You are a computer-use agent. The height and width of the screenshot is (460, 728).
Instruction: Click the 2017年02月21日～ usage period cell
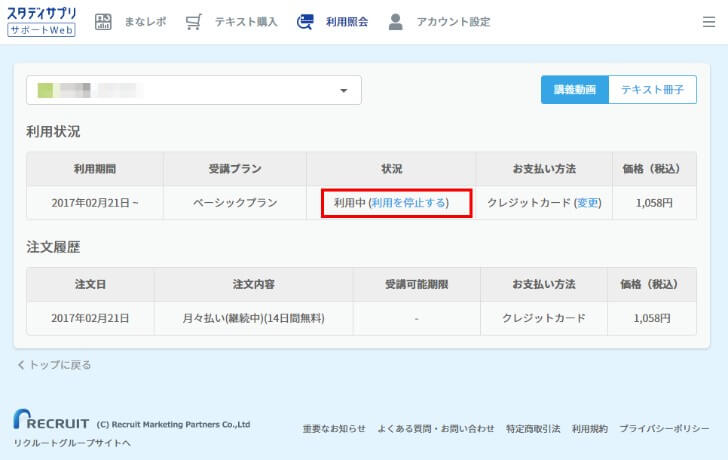pyautogui.click(x=95, y=203)
